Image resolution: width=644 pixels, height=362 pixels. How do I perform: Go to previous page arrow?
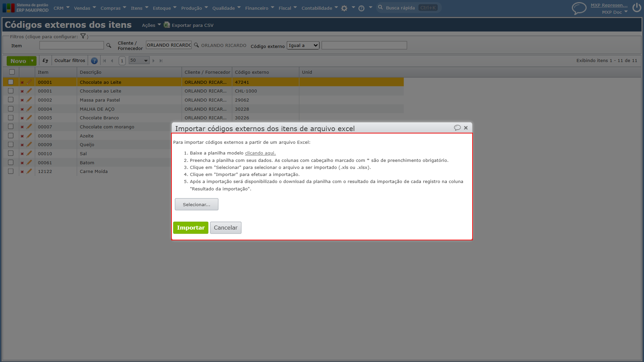coord(112,61)
